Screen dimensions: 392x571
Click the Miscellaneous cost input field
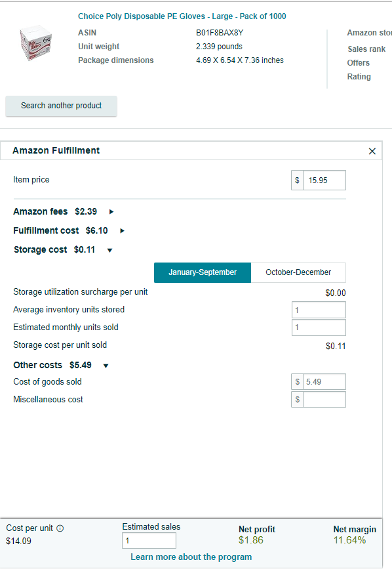324,400
